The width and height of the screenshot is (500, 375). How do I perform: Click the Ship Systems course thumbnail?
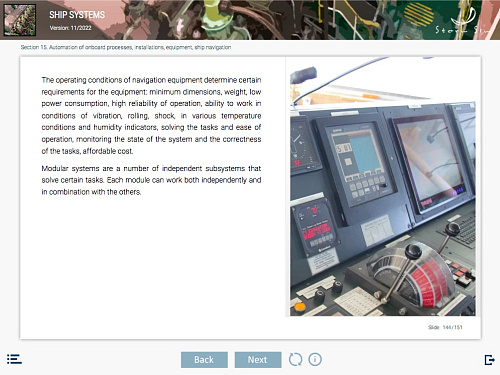(x=20, y=20)
